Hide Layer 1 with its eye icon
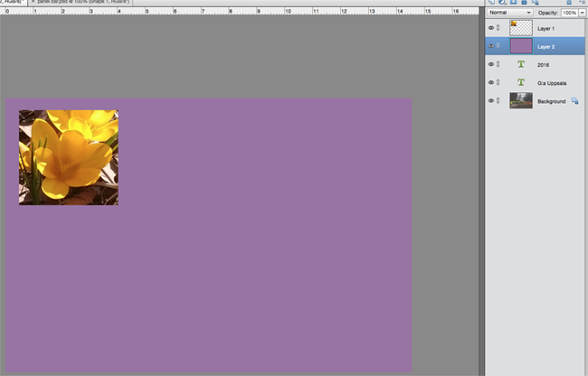This screenshot has height=376, width=588. [491, 28]
